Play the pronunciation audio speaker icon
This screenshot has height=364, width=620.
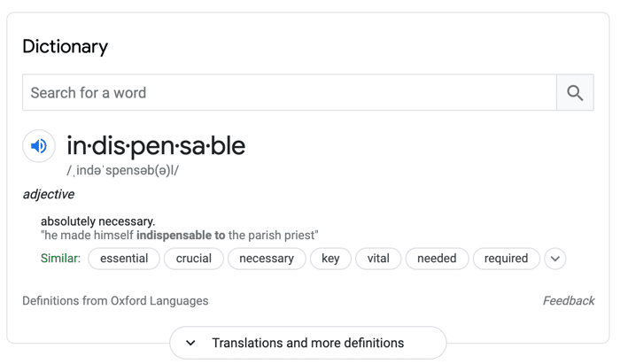[39, 146]
